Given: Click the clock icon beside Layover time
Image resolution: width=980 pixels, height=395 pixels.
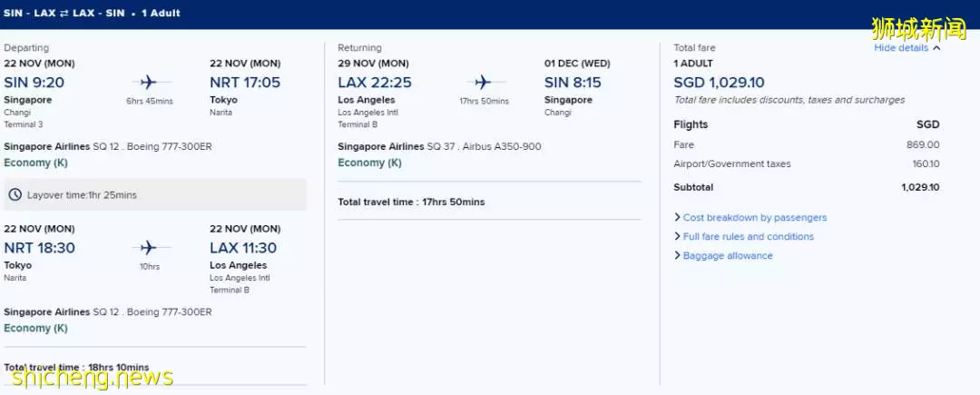Looking at the screenshot, I should click(x=15, y=195).
